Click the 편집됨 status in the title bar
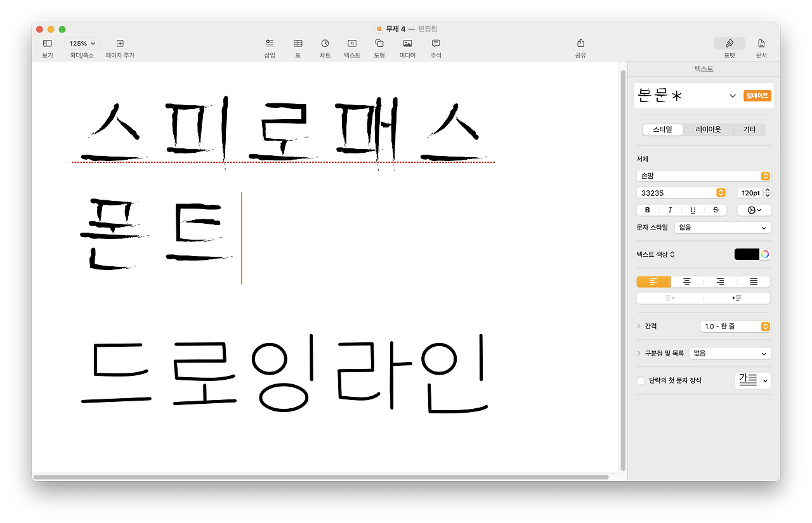This screenshot has height=523, width=812. 428,29
